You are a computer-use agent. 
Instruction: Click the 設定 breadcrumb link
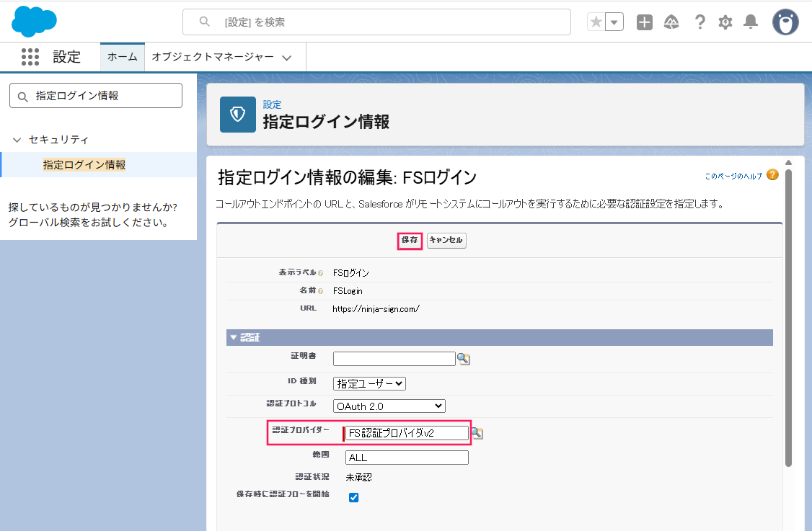[272, 104]
